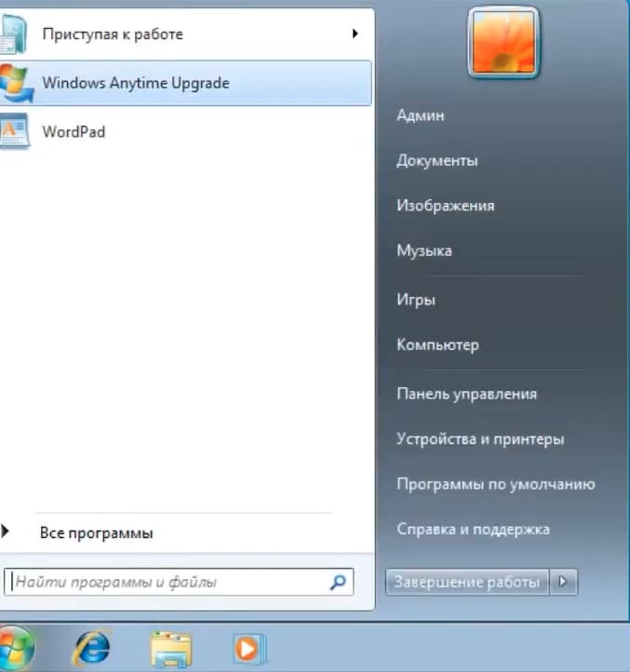Select Программы по умолчанию
The image size is (630, 672).
[495, 484]
